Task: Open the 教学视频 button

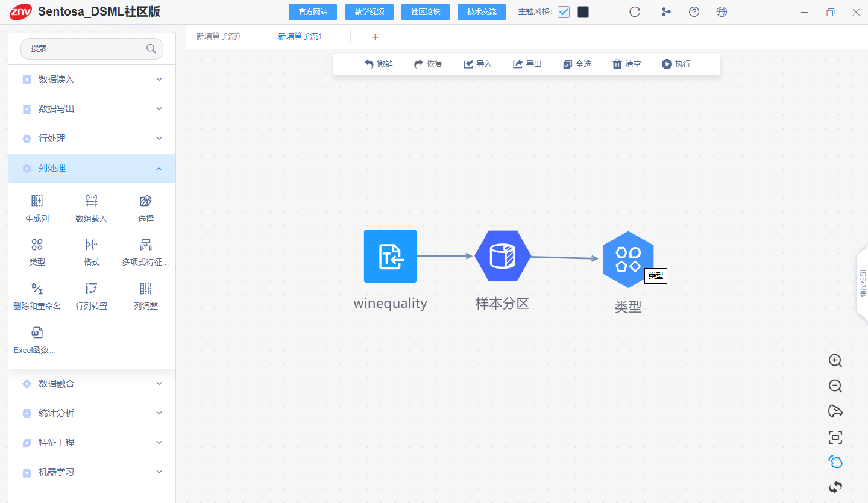Action: [x=370, y=12]
